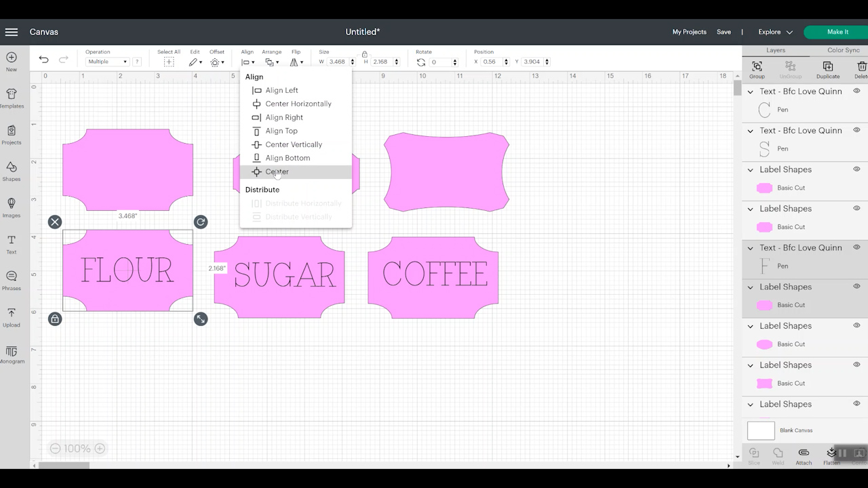Hide the first Label Shapes layer
The width and height of the screenshot is (868, 488).
[856, 169]
